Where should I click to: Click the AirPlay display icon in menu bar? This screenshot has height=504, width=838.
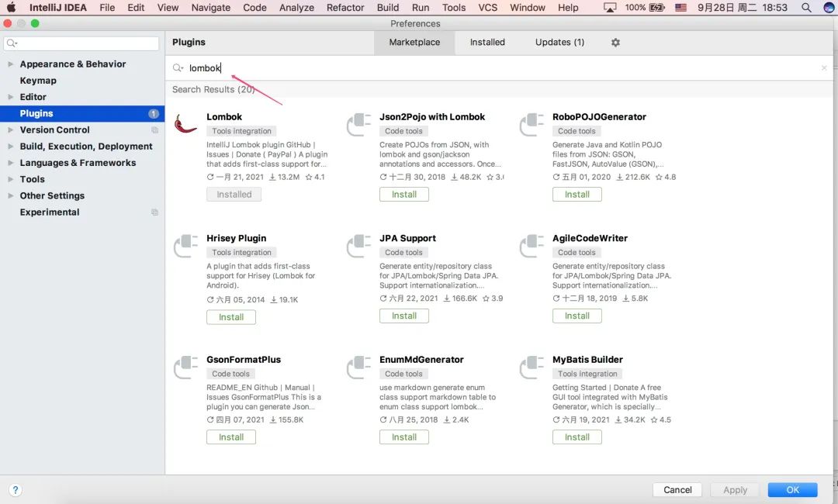tap(610, 8)
